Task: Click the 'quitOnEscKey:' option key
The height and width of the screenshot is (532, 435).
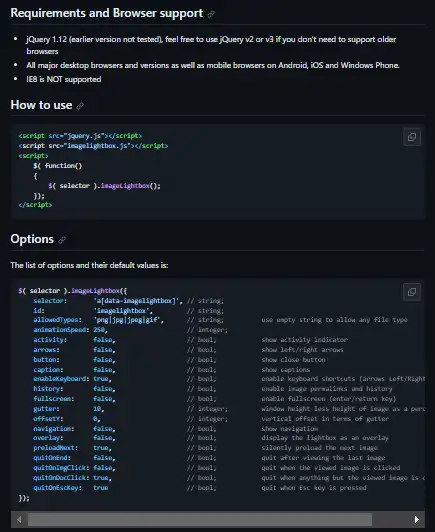Action: click(x=58, y=488)
